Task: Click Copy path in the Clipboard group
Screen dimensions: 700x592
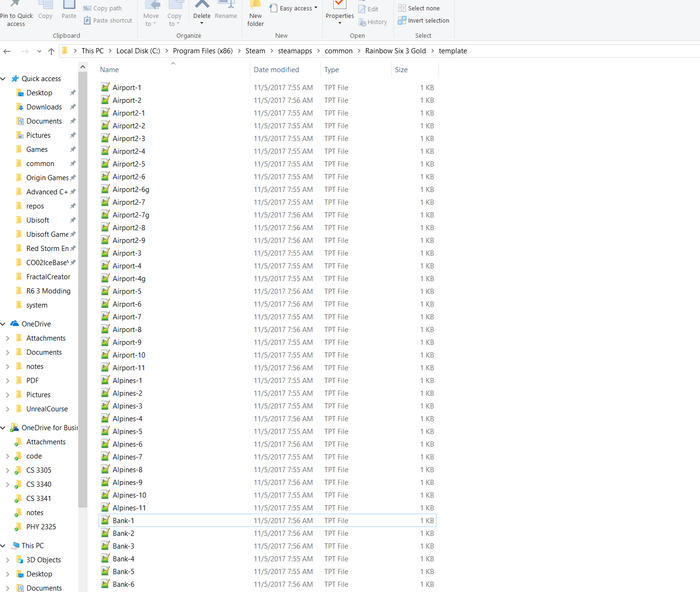Action: tap(103, 8)
